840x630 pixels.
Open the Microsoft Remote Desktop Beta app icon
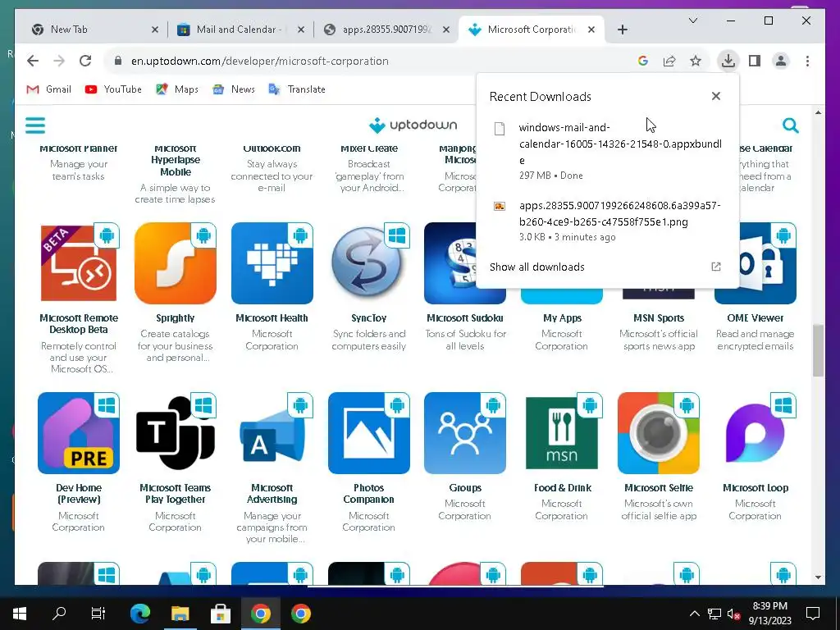[x=79, y=263]
